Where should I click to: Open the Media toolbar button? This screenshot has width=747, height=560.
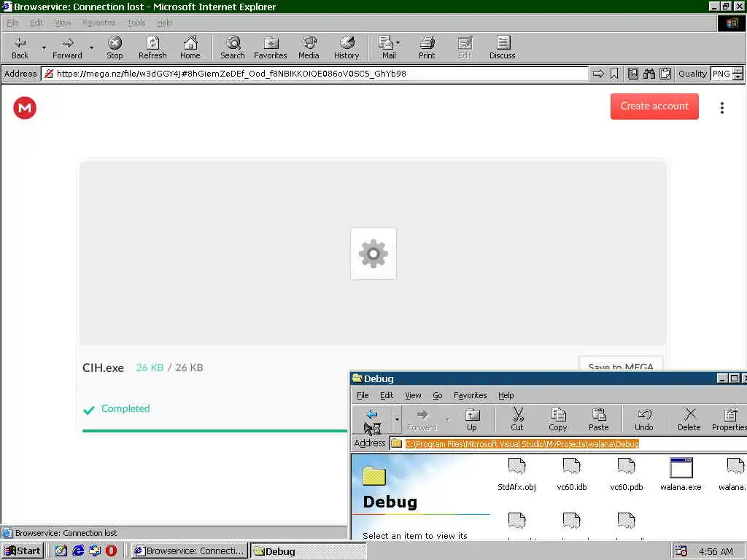click(309, 47)
